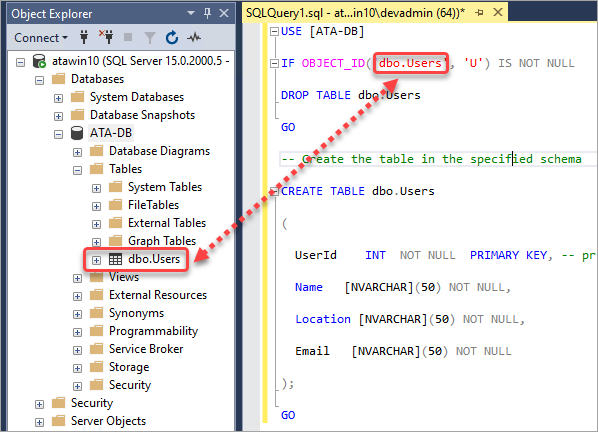Select the ATA-DB database label

[111, 133]
